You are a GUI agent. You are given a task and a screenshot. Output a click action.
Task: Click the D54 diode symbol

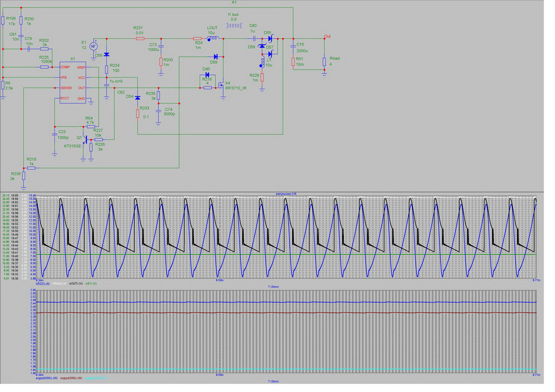point(138,98)
